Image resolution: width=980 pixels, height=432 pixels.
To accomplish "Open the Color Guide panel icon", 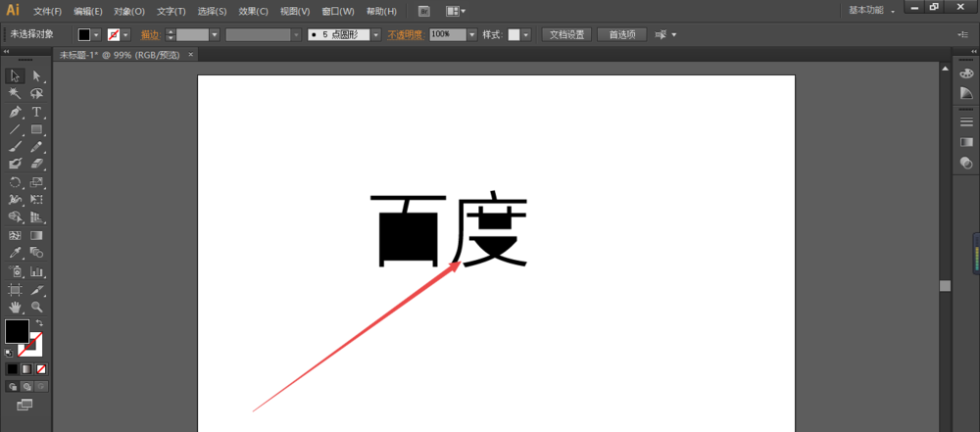I will click(x=966, y=93).
